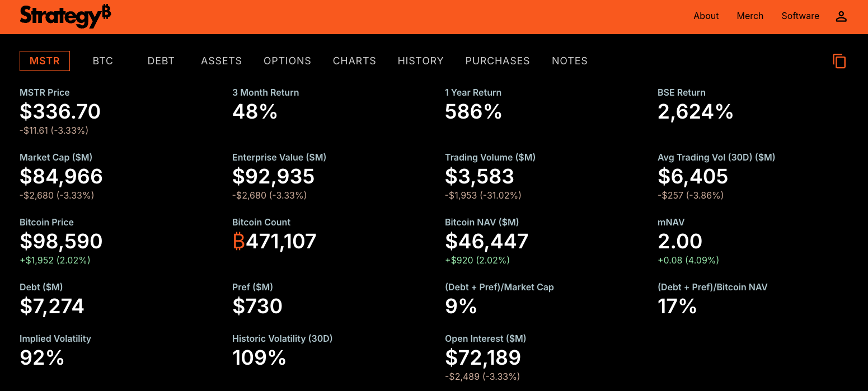Screen dimensions: 868x391
Task: Go to the ASSETS tab
Action: 222,61
